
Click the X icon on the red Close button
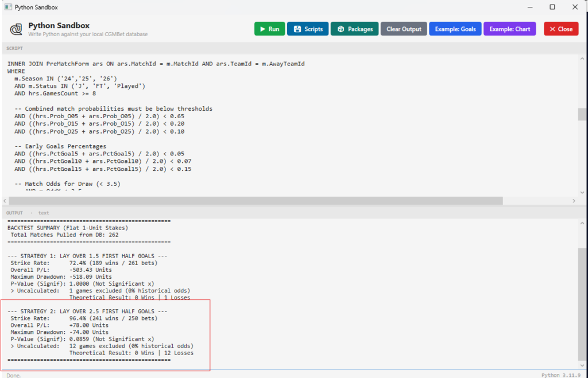point(551,29)
